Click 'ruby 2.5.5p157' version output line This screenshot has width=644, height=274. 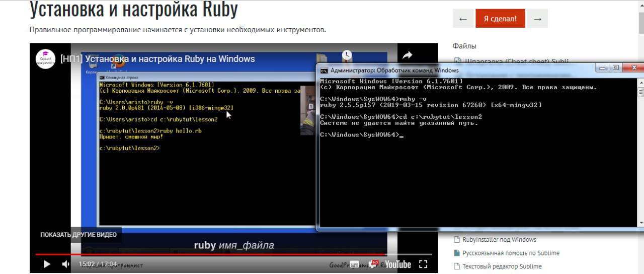tap(431, 105)
